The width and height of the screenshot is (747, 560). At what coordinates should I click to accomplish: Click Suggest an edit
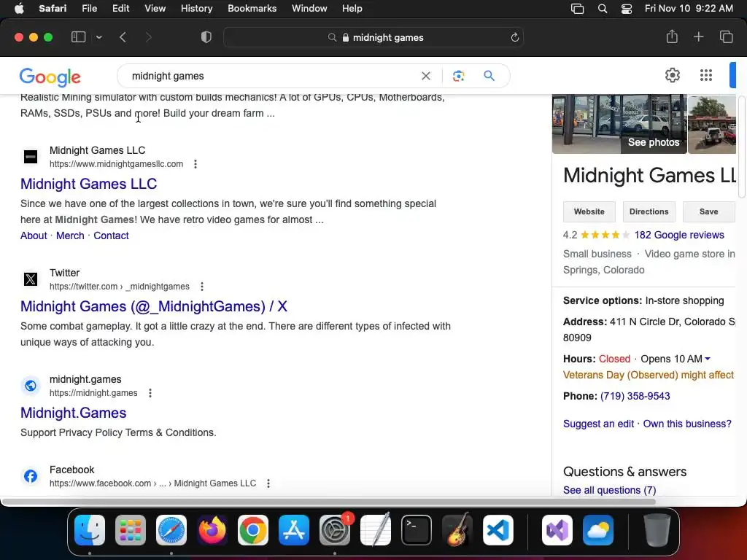pyautogui.click(x=598, y=424)
